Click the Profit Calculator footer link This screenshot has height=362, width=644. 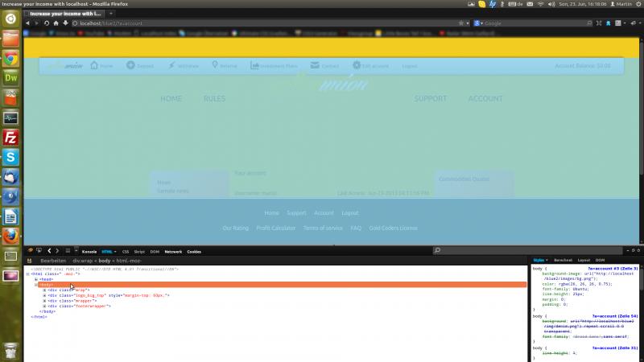pos(276,228)
